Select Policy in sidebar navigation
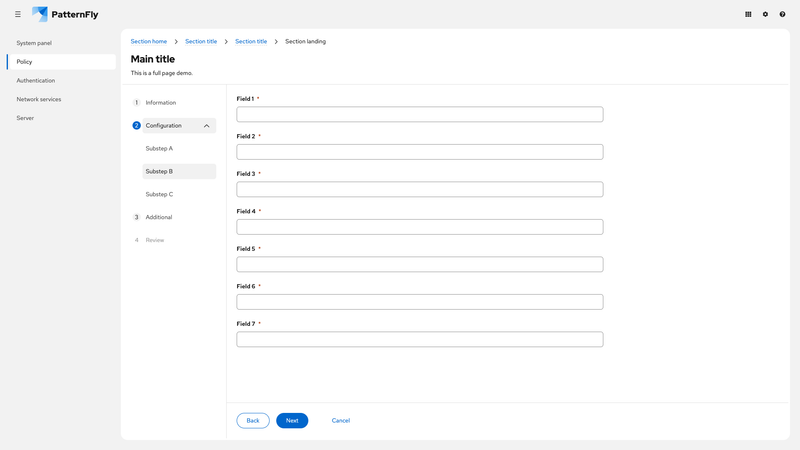 61,62
